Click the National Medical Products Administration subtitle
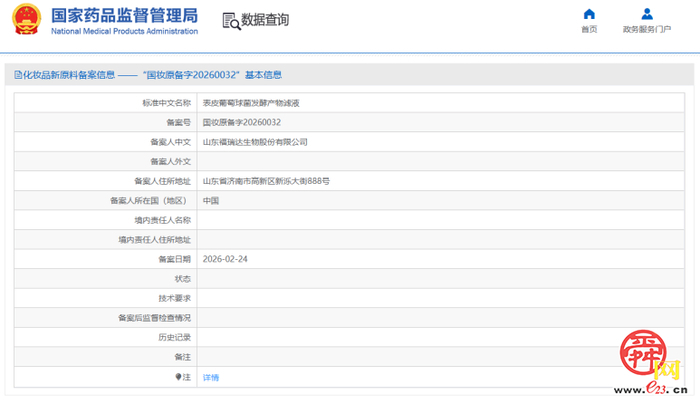 pyautogui.click(x=124, y=32)
